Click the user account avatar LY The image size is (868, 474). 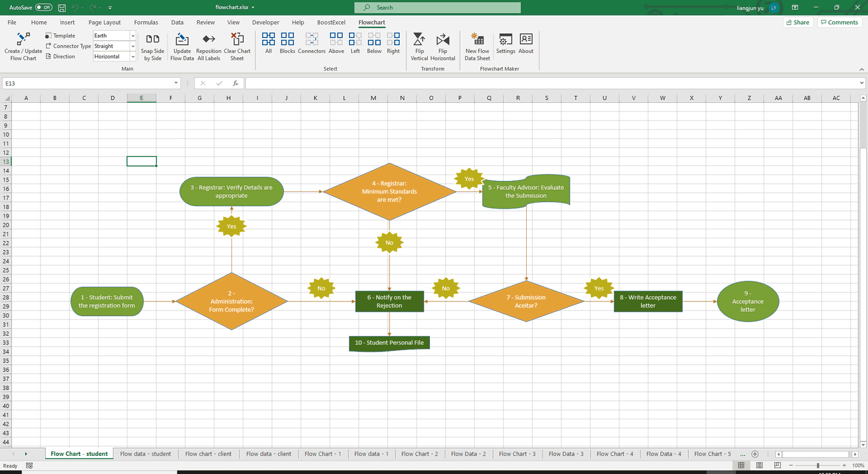pyautogui.click(x=774, y=8)
